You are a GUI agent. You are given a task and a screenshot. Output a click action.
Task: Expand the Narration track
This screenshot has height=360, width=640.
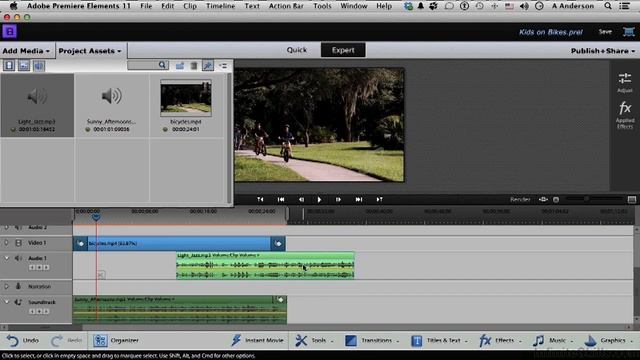pyautogui.click(x=6, y=287)
